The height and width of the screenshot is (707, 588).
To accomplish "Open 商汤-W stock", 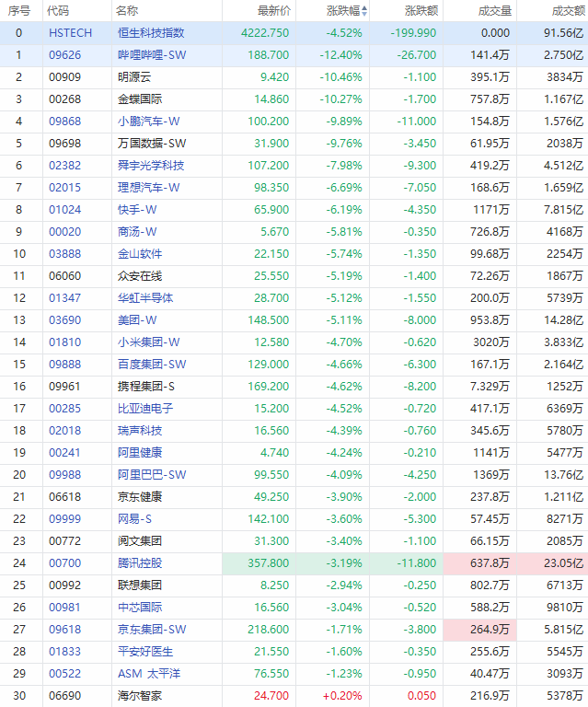I will (x=137, y=232).
